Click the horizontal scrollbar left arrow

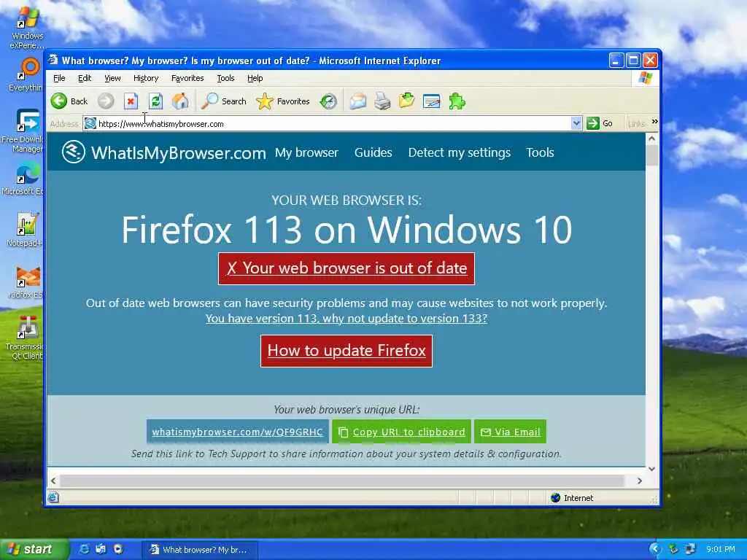[x=53, y=481]
